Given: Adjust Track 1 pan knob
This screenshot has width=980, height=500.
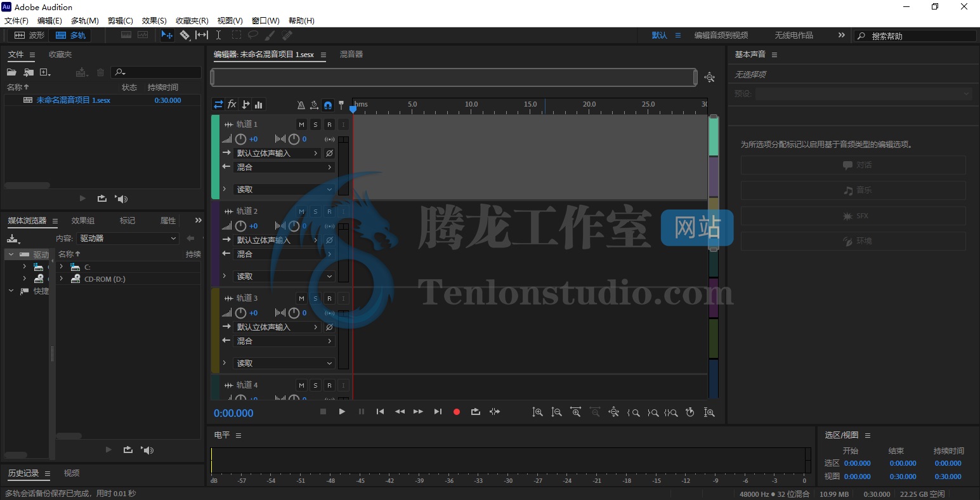Looking at the screenshot, I should 294,139.
